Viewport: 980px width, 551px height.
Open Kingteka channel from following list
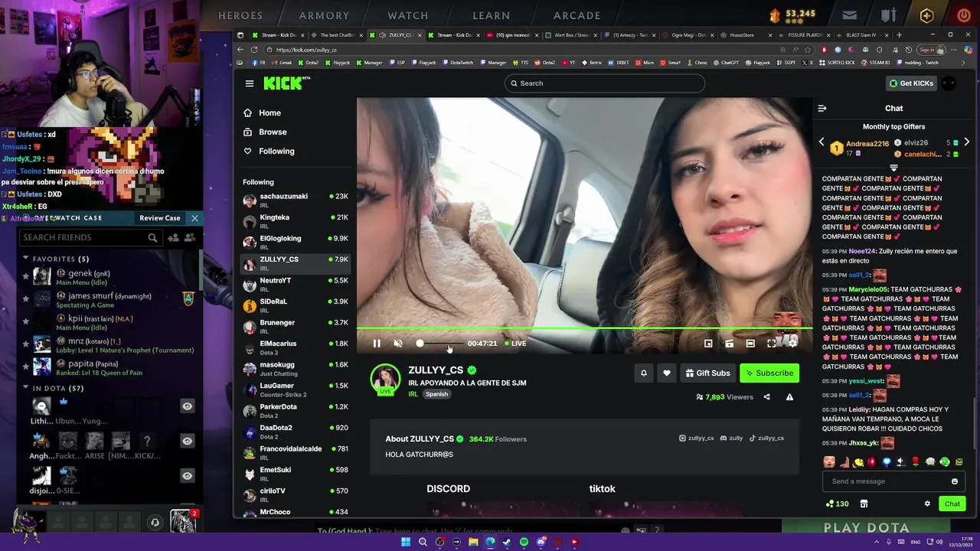point(296,221)
